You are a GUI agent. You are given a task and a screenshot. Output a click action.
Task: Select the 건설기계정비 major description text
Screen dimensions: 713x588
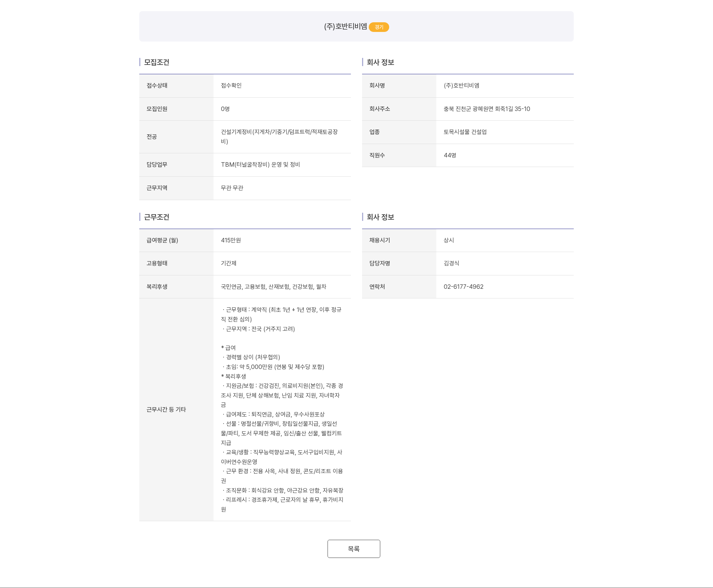tap(279, 137)
